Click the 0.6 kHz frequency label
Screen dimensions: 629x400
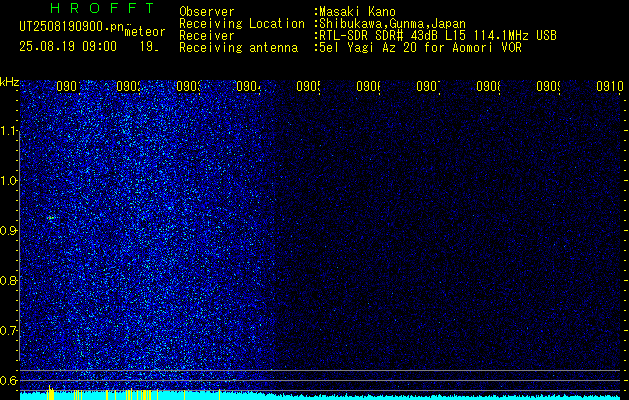[x=8, y=380]
